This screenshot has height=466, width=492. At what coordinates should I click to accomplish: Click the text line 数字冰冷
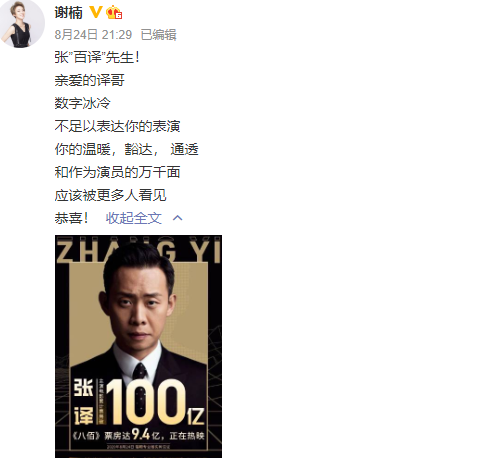82,103
